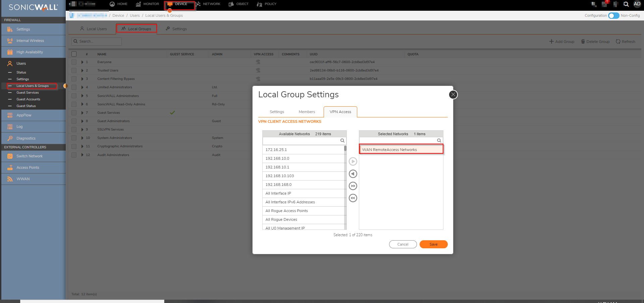644x303 pixels.
Task: Open the High Availability sidebar item
Action: pyautogui.click(x=30, y=52)
